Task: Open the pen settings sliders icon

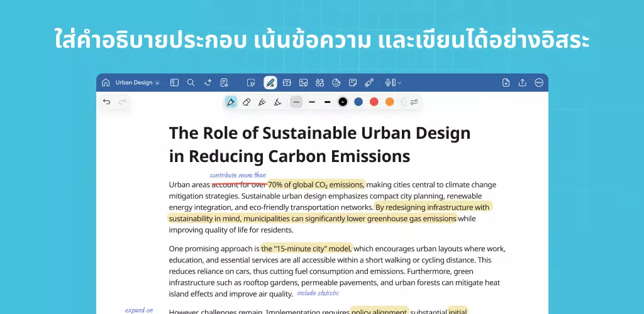Action: click(x=414, y=102)
